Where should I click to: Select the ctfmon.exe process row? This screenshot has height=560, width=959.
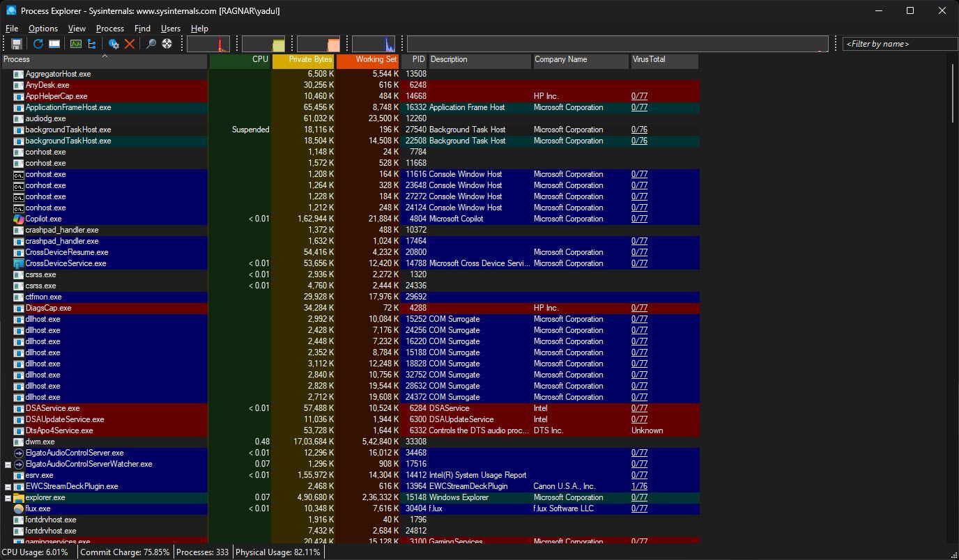349,297
